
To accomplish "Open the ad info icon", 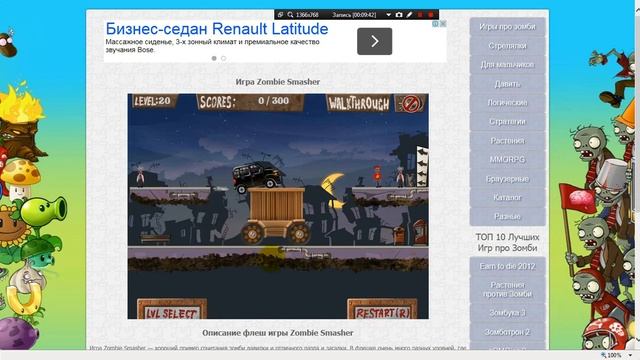I will (436, 24).
